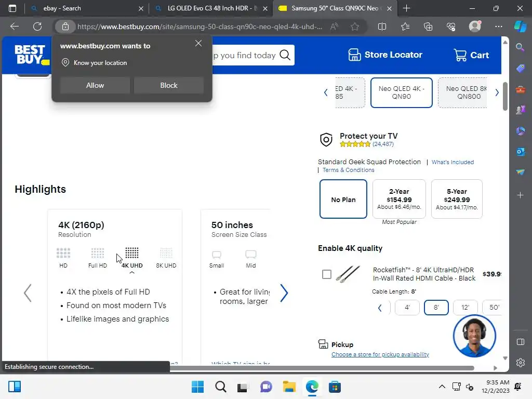Image resolution: width=532 pixels, height=399 pixels.
Task: Click the horizontal page scrollbar
Action: [322, 368]
